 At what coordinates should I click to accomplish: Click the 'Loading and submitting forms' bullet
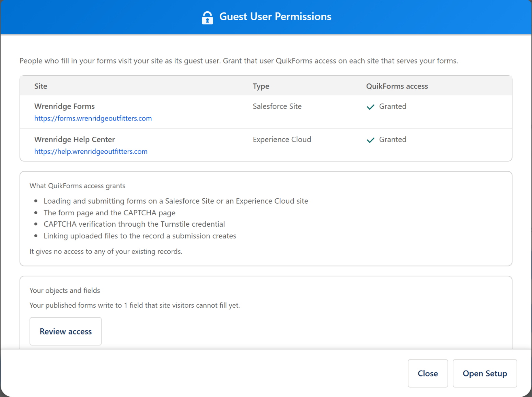click(176, 201)
